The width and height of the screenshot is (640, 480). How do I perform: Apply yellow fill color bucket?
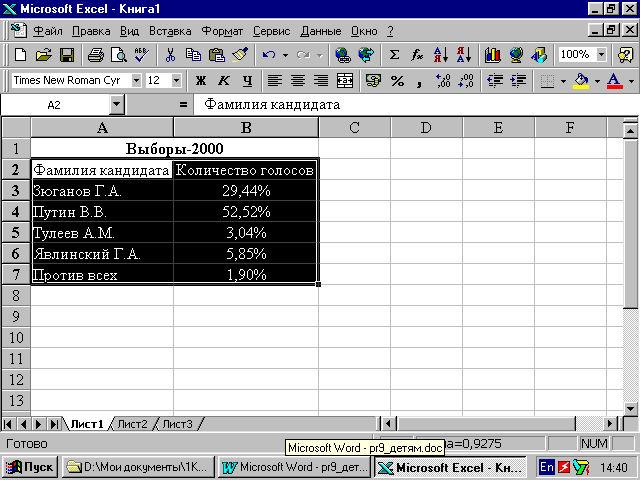click(582, 80)
